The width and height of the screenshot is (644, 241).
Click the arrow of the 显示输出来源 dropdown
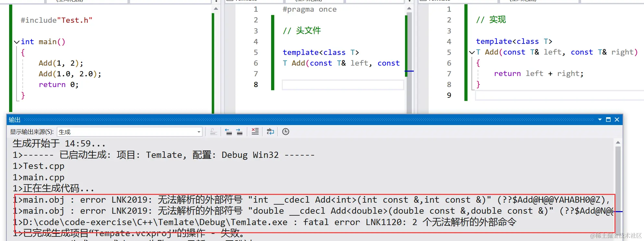pyautogui.click(x=198, y=132)
